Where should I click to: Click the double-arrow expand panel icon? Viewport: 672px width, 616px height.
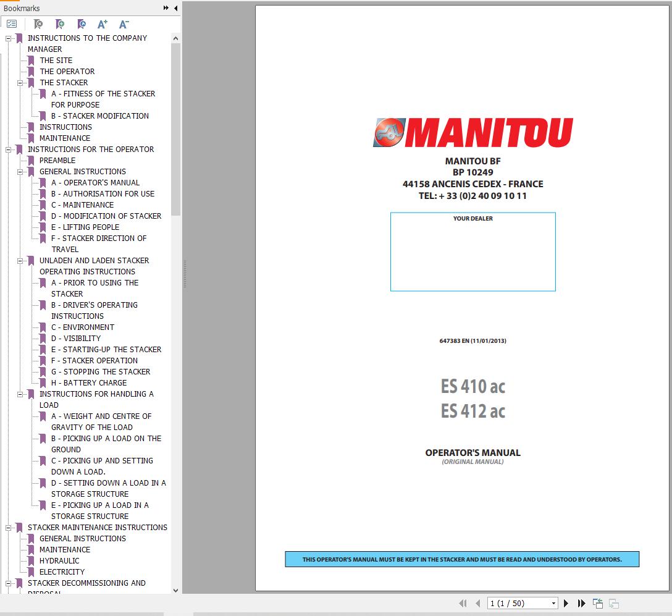pyautogui.click(x=166, y=7)
